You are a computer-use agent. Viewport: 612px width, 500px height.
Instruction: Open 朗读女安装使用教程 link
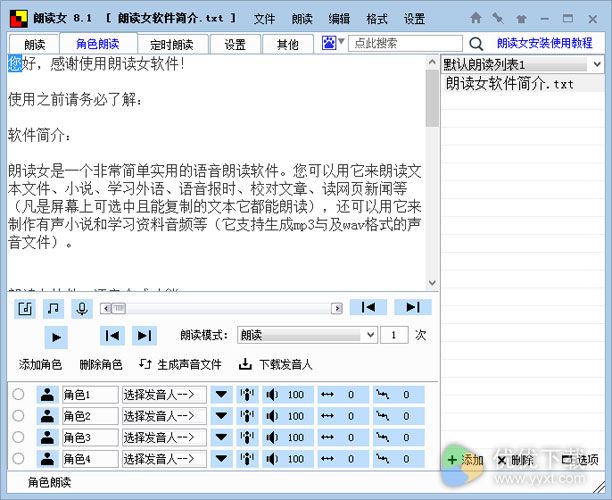tap(544, 43)
